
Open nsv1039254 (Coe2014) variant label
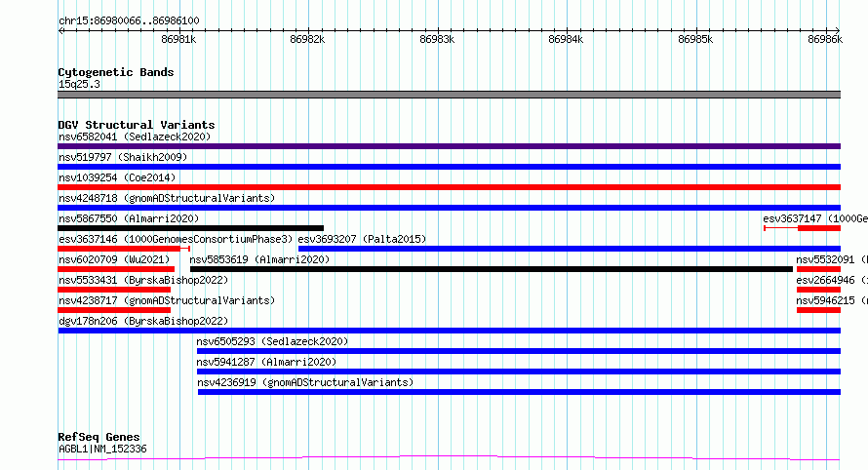[117, 177]
